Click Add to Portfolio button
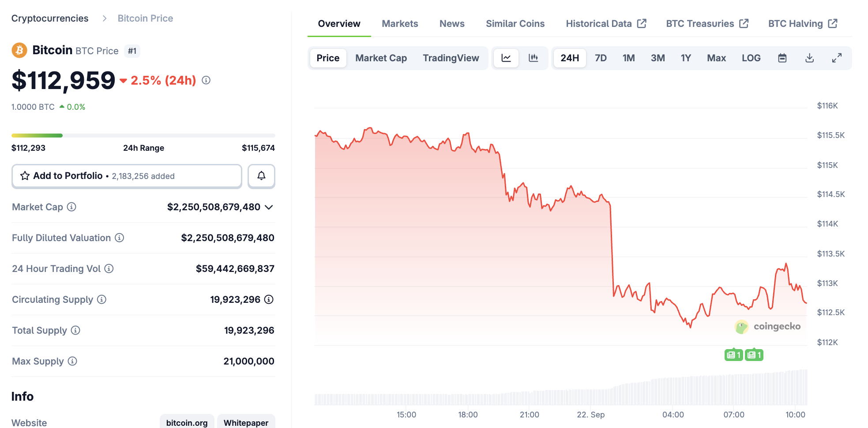The height and width of the screenshot is (428, 868). tap(127, 176)
